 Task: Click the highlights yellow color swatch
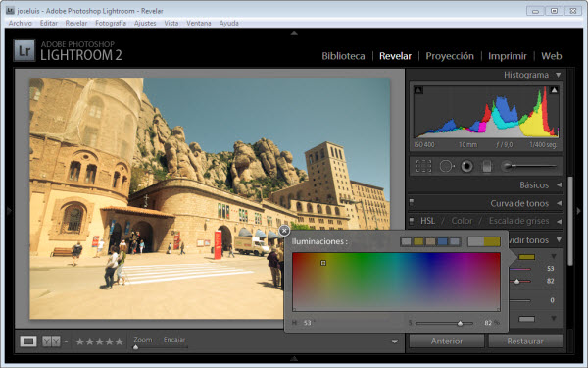526,257
